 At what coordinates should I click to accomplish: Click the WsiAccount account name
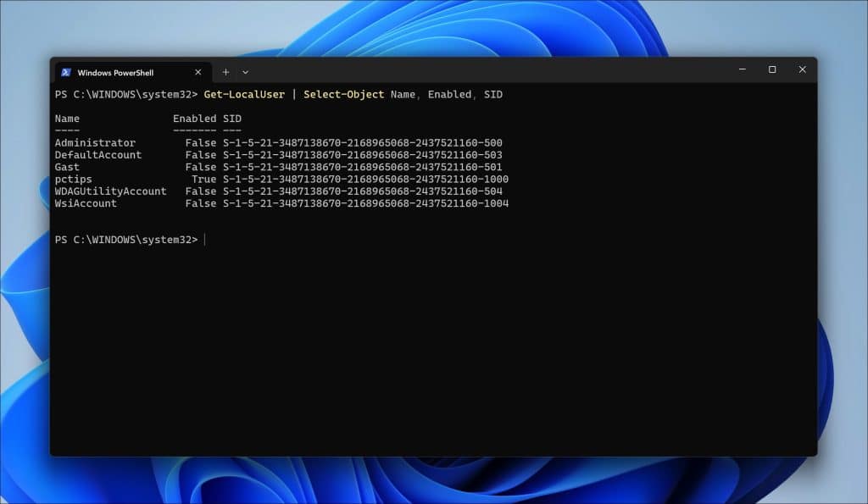tap(86, 203)
